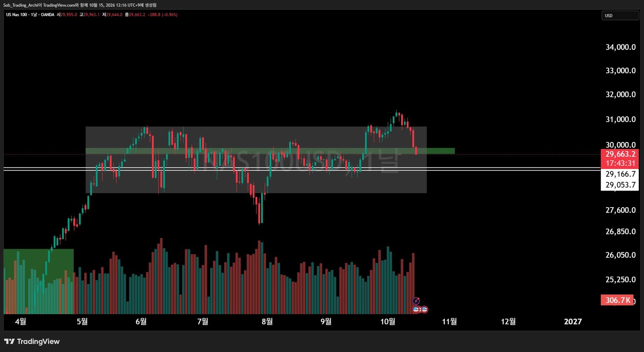This screenshot has width=644, height=352.
Task: Click the 5월 label on time axis
Action: (x=82, y=321)
